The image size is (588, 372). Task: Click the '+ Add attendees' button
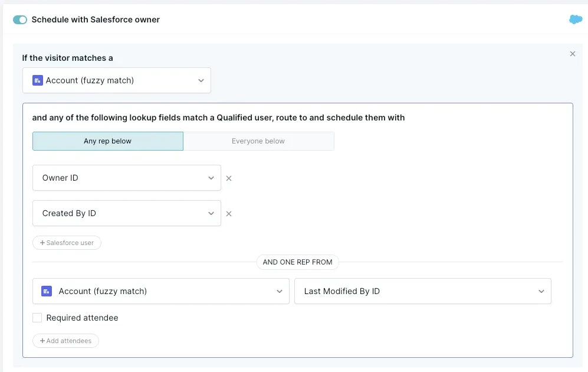65,341
